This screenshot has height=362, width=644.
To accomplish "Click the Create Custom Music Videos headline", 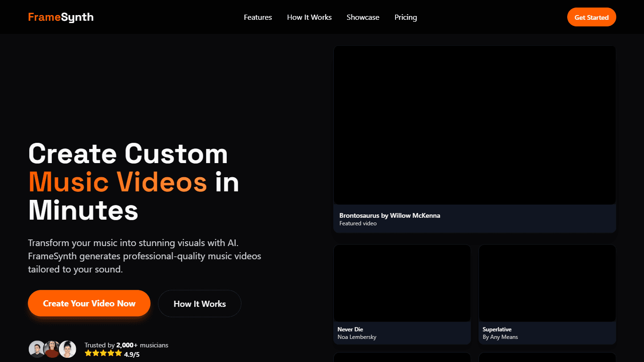I will coord(134,181).
